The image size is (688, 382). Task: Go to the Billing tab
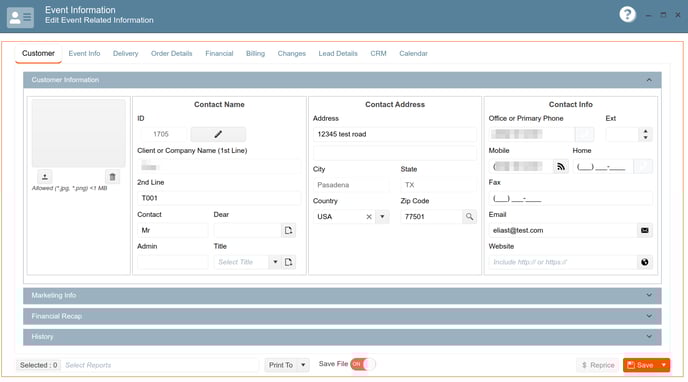pos(255,54)
